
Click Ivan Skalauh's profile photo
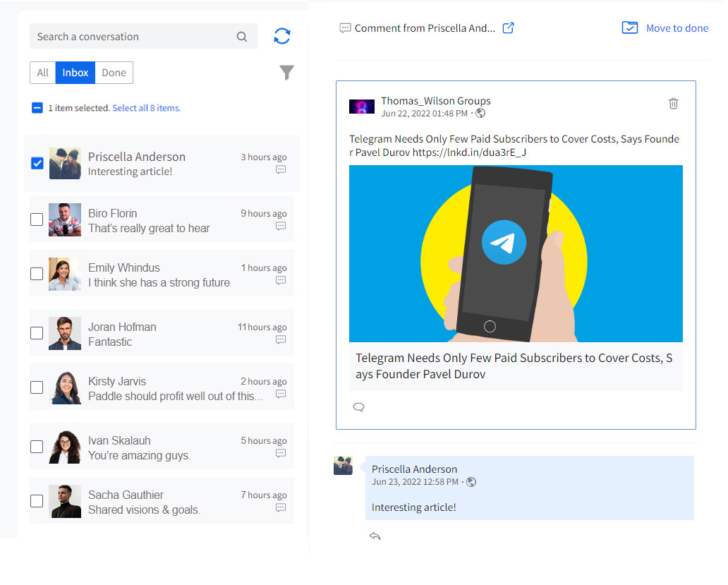tap(65, 447)
